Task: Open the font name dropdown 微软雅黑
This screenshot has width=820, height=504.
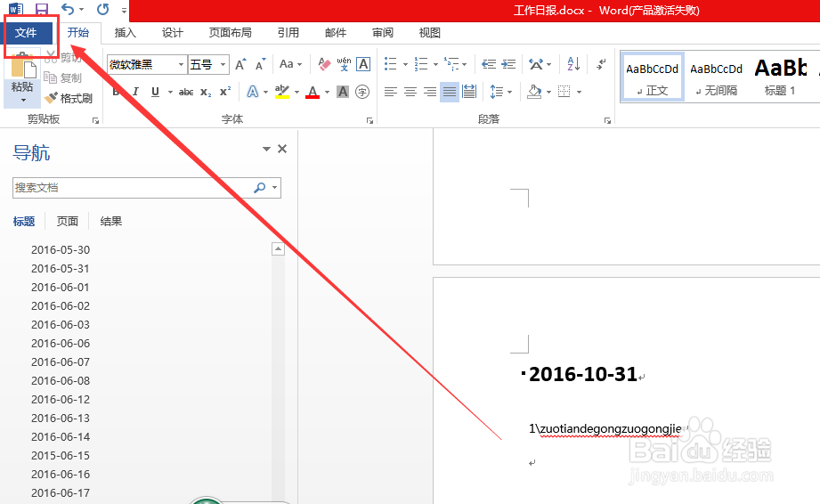Action: click(181, 64)
